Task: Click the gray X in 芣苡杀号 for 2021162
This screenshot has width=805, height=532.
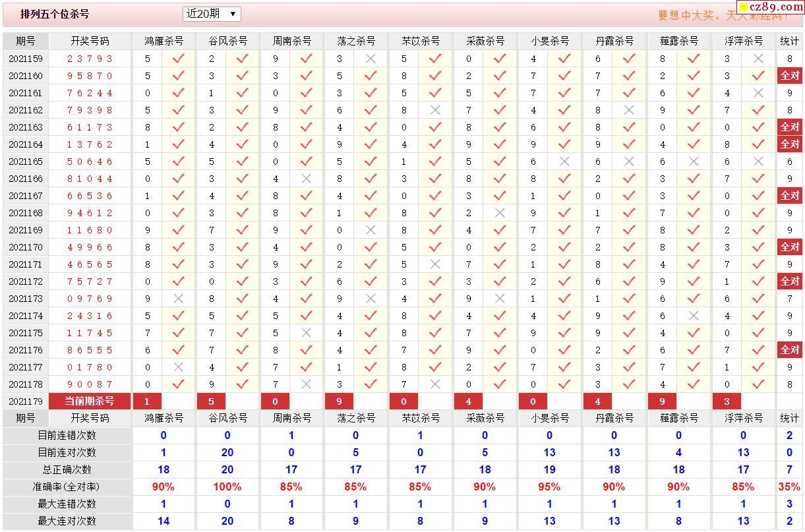Action: click(435, 110)
